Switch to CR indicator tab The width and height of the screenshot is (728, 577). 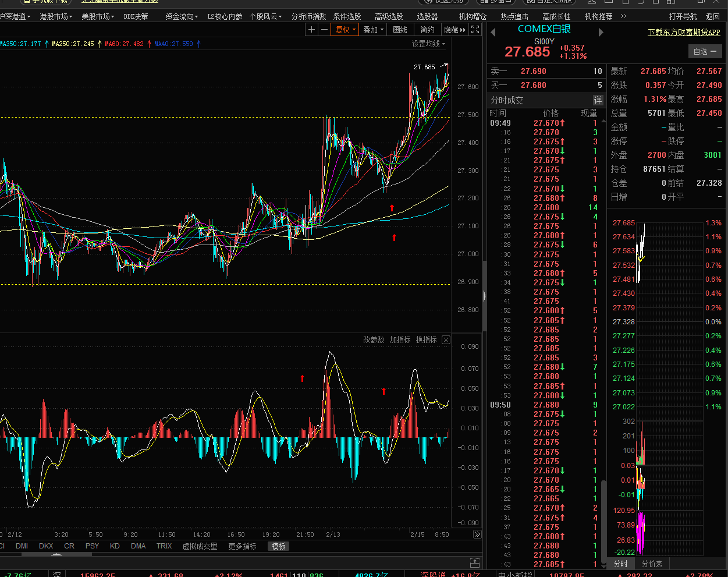[x=69, y=546]
